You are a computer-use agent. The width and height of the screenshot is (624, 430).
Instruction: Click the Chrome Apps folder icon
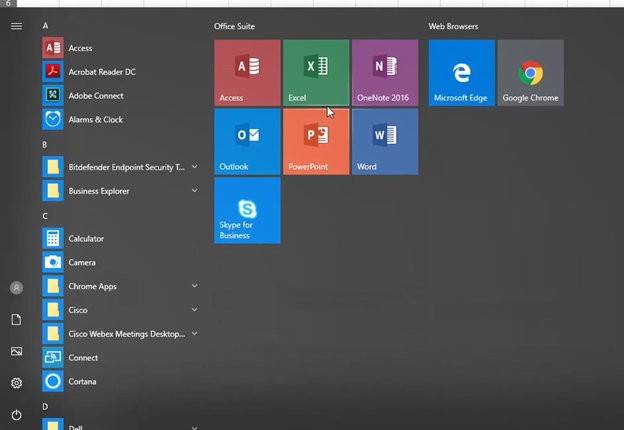click(x=53, y=286)
